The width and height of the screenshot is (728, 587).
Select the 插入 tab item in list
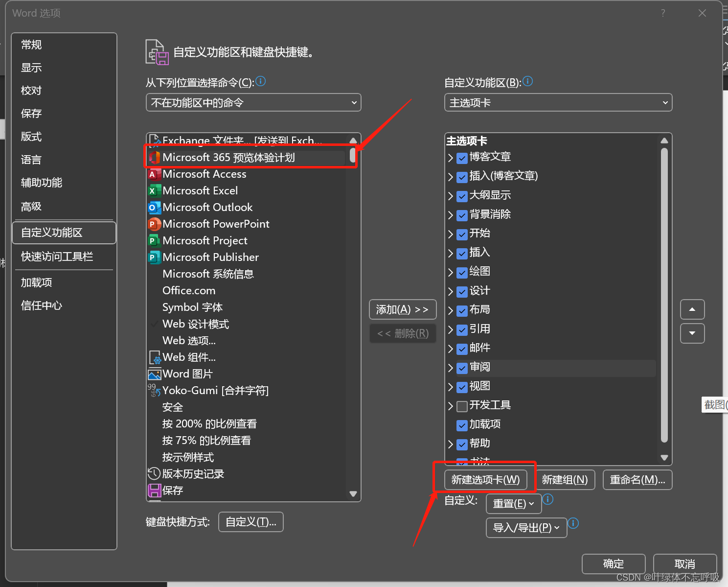tap(479, 253)
